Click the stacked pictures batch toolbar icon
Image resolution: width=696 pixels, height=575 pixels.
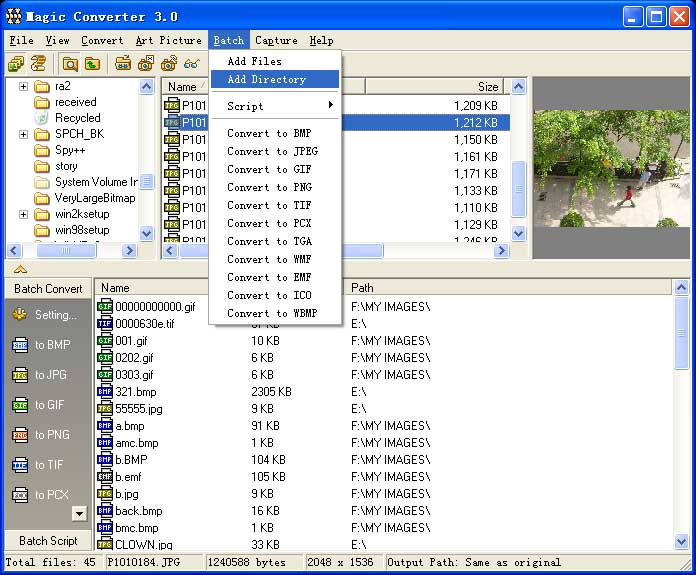(16, 63)
